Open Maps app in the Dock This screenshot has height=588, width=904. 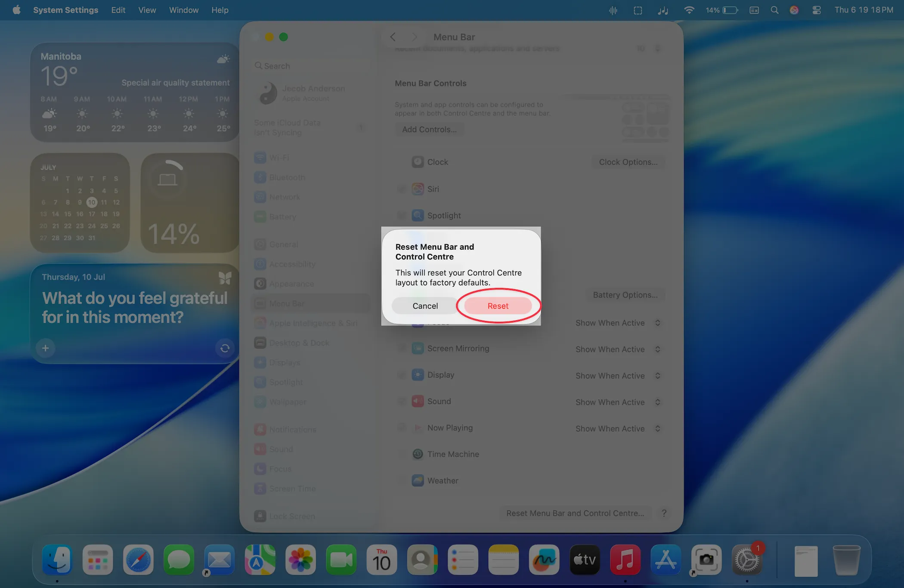tap(260, 560)
